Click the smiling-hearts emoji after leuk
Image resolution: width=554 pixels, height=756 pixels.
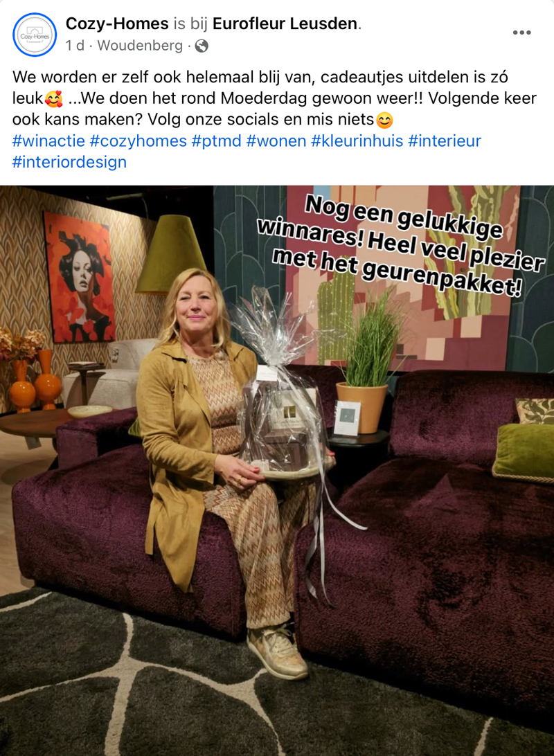coord(53,99)
